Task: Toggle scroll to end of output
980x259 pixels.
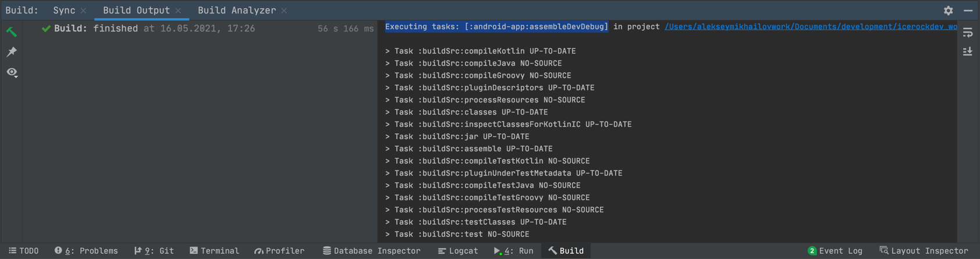Action: tap(968, 52)
